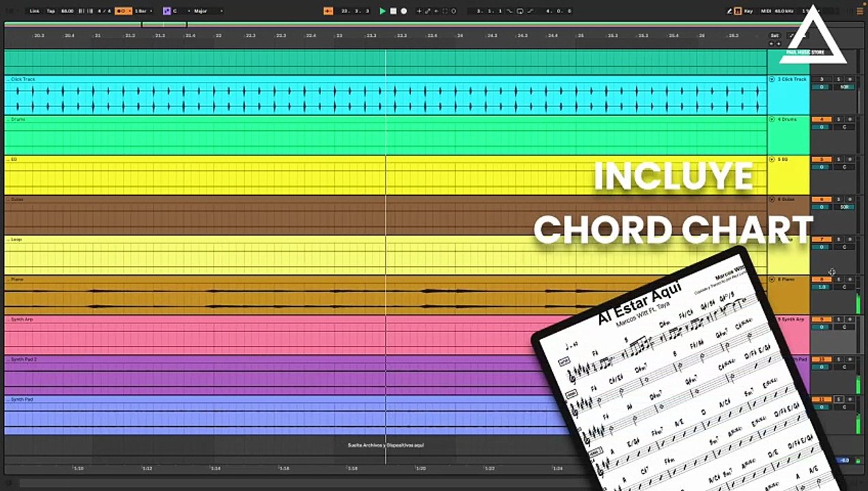Toggle the Key map mode button
Screen dimensions: 868x491
tap(748, 11)
